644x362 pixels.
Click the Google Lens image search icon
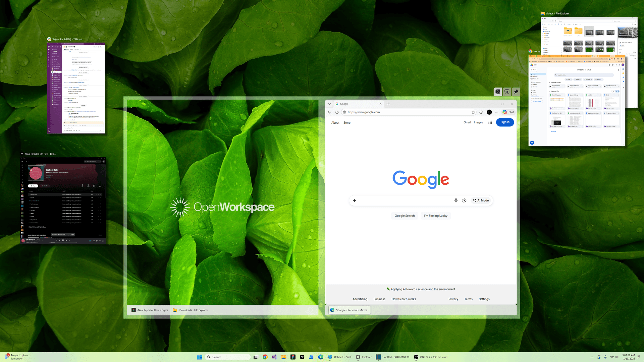click(x=464, y=200)
